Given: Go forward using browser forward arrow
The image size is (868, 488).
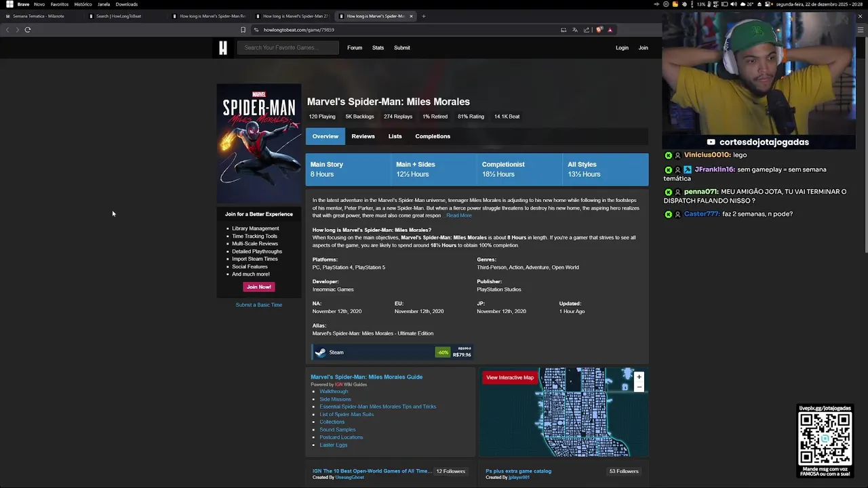Looking at the screenshot, I should [x=17, y=30].
